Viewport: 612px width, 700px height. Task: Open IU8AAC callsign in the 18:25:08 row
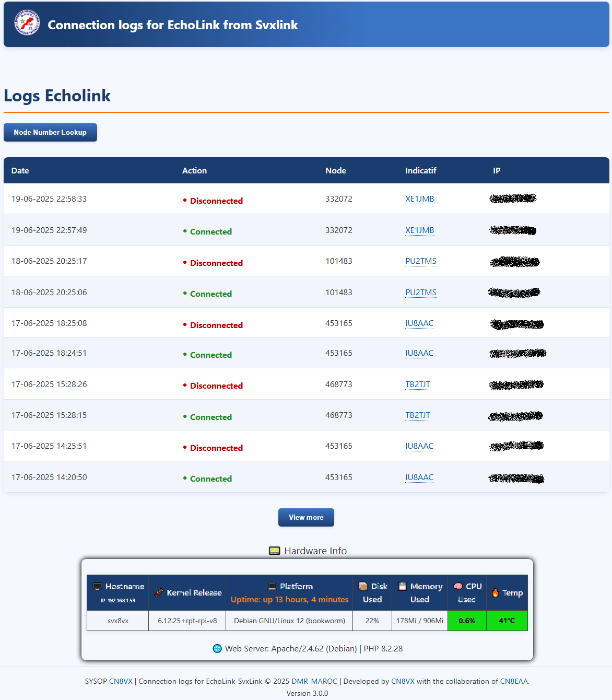(x=419, y=323)
